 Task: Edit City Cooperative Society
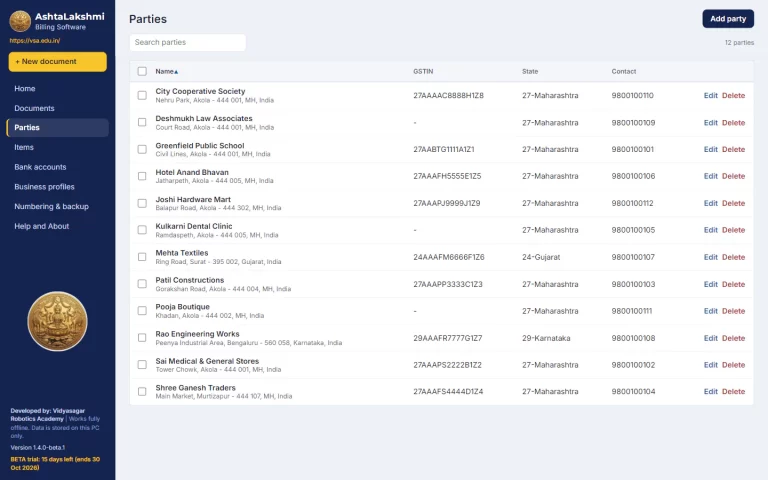710,96
